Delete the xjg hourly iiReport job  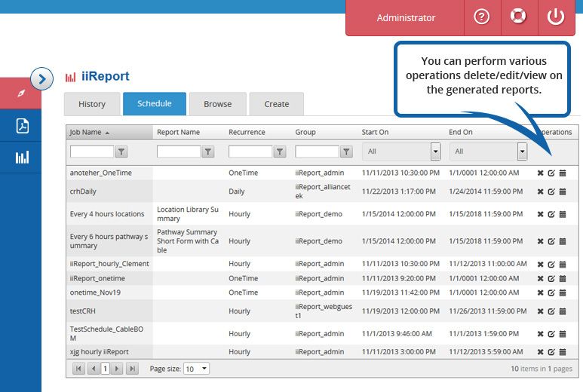point(540,352)
